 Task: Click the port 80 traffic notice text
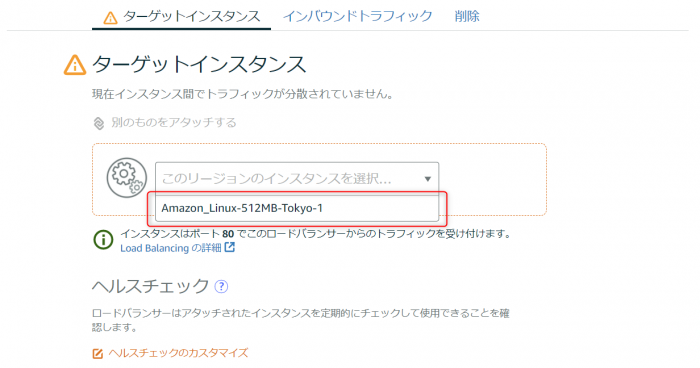click(x=316, y=234)
